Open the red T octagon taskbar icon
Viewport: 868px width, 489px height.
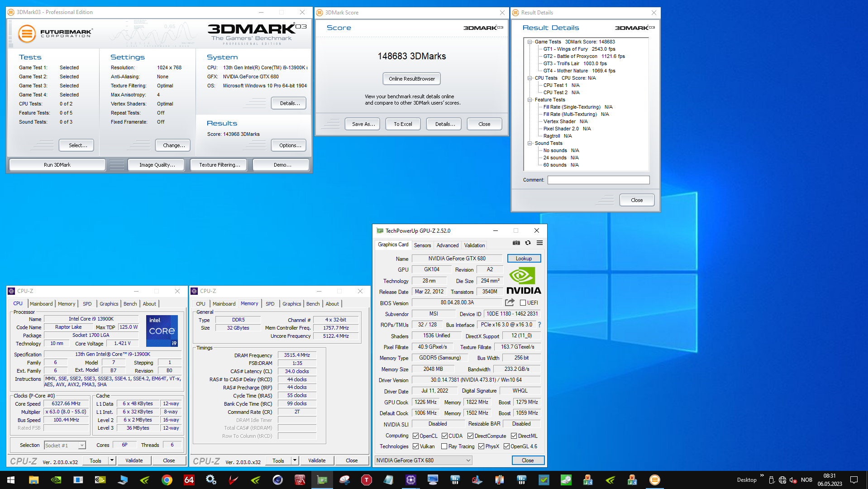(367, 480)
